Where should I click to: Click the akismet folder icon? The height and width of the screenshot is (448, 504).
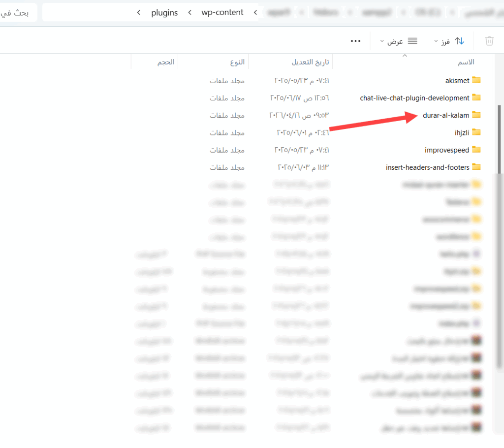pos(476,80)
